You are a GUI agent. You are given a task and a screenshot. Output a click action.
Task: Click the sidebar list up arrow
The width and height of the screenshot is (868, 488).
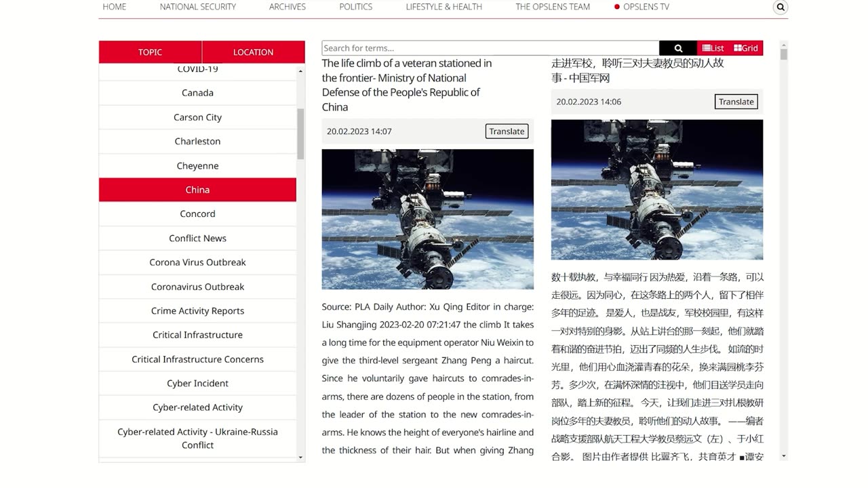pyautogui.click(x=301, y=70)
